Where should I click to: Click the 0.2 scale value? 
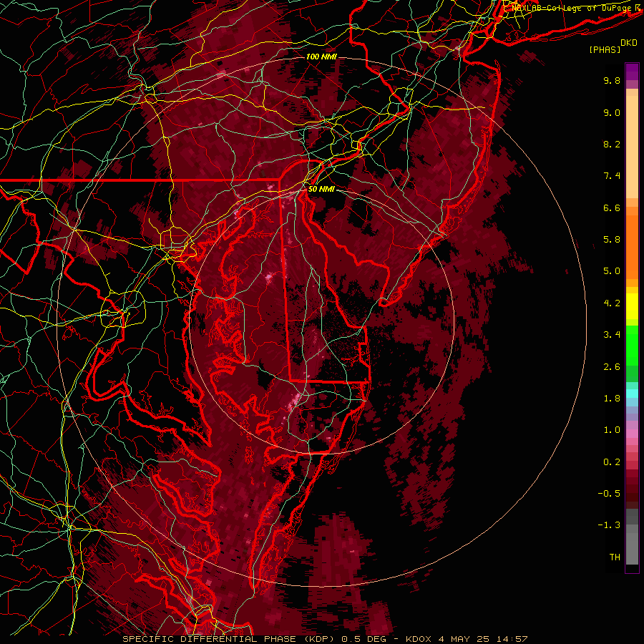[x=612, y=462]
